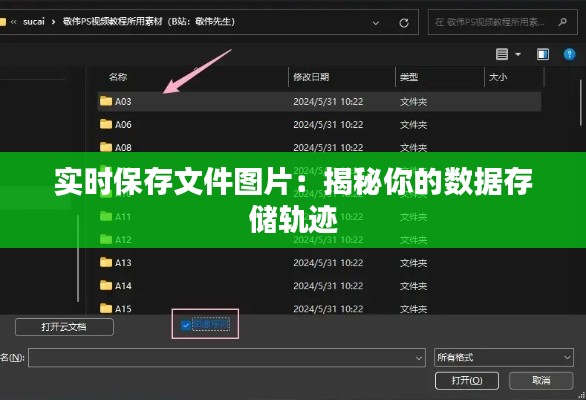Open the 所有格式 file type dropdown
The height and width of the screenshot is (400, 586).
coord(503,357)
